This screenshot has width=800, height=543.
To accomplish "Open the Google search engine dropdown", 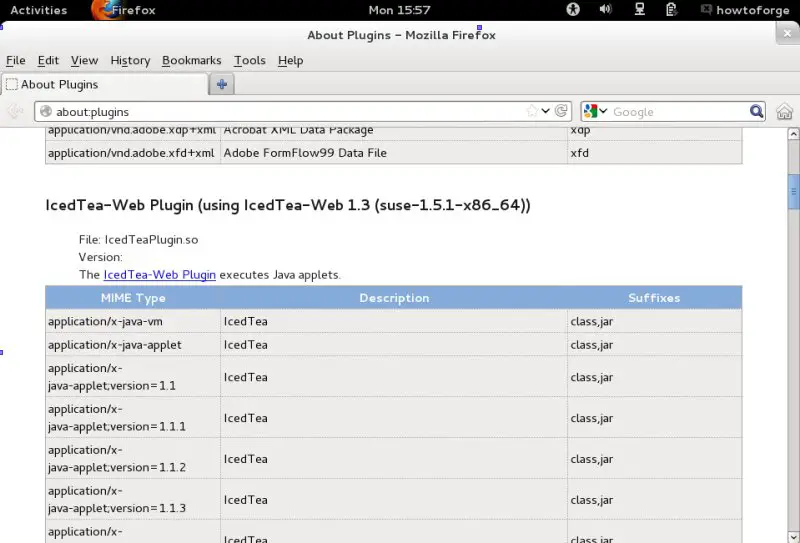I will point(595,111).
